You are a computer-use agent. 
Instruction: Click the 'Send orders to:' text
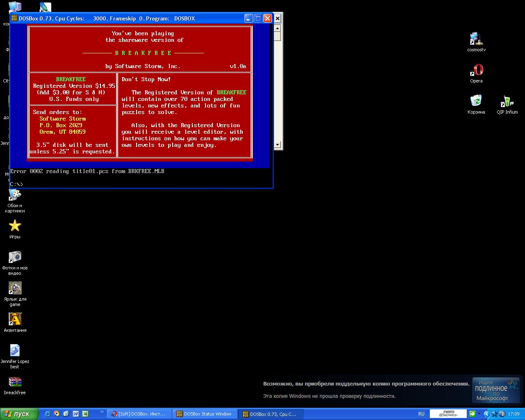tap(57, 112)
